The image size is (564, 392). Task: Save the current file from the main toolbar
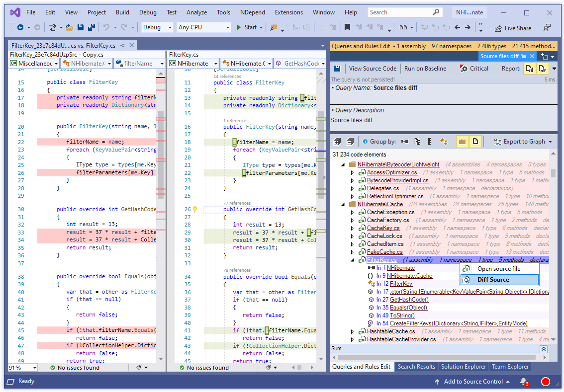81,27
